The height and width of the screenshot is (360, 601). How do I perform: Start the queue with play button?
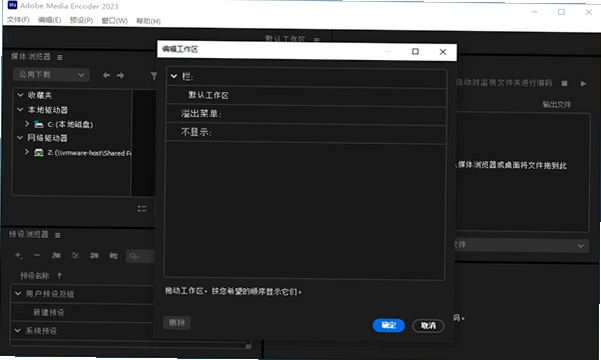tap(583, 84)
